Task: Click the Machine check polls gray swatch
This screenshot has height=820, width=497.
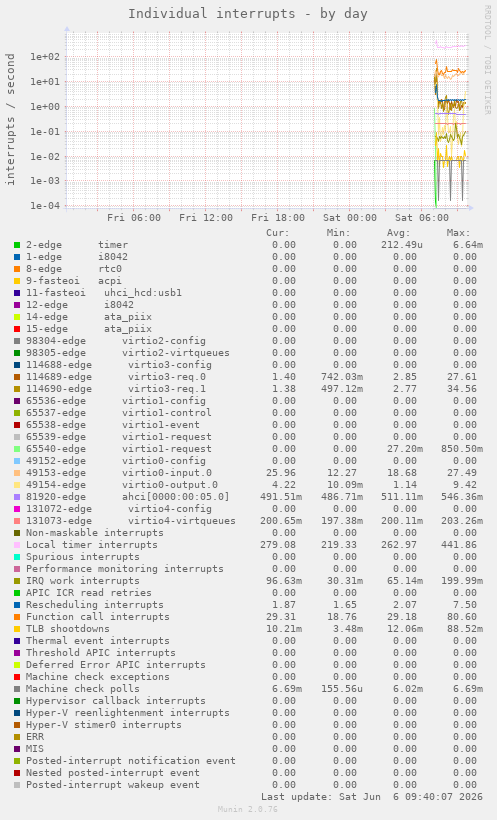Action: pos(17,689)
